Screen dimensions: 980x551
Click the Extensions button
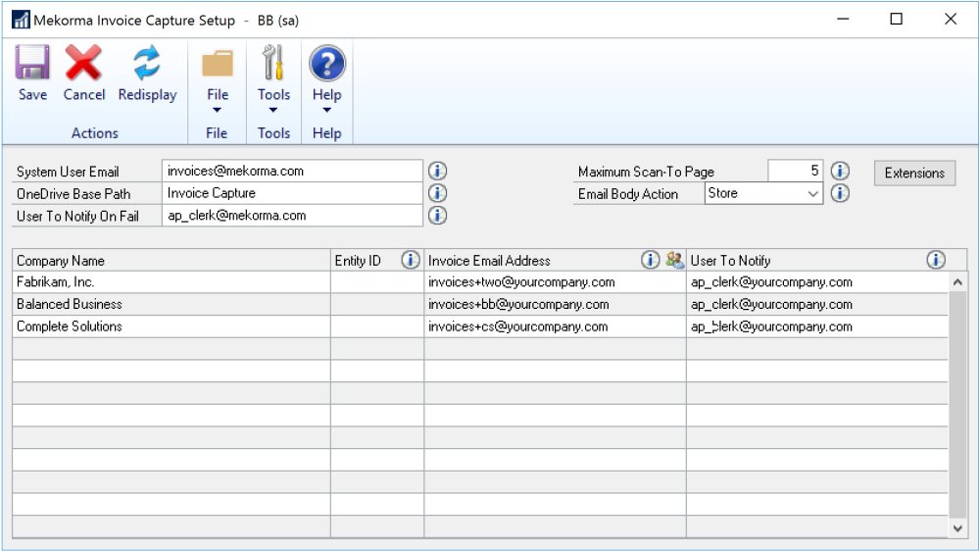click(x=913, y=174)
